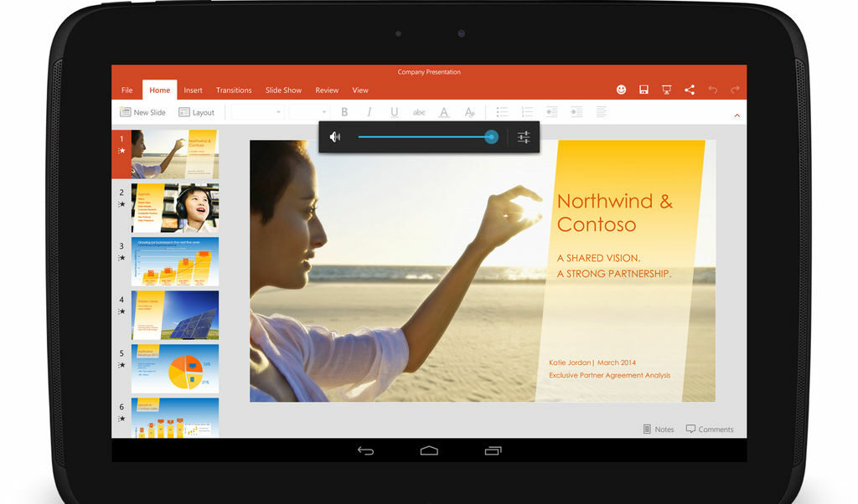
Task: Open the Review tab
Action: [x=327, y=90]
